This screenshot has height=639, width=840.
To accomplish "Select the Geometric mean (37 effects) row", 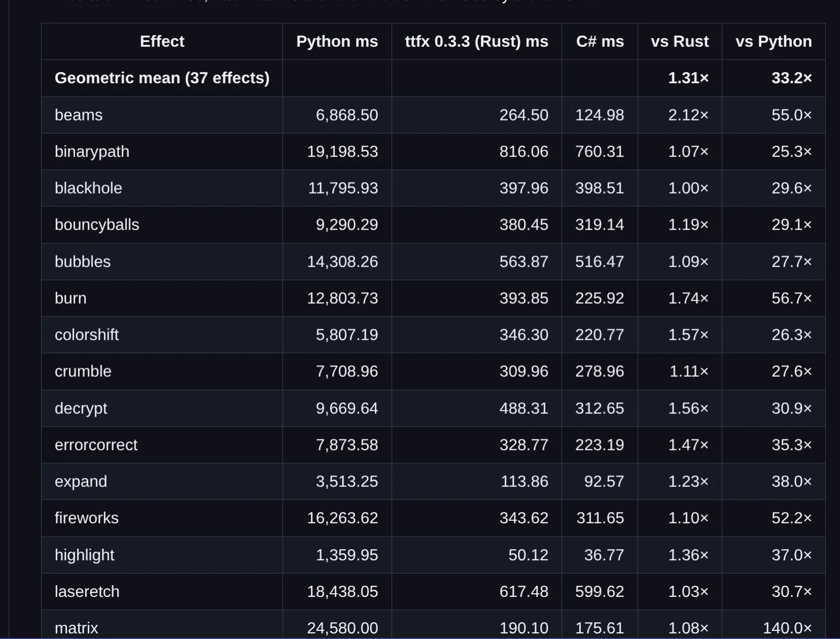I will pyautogui.click(x=433, y=78).
